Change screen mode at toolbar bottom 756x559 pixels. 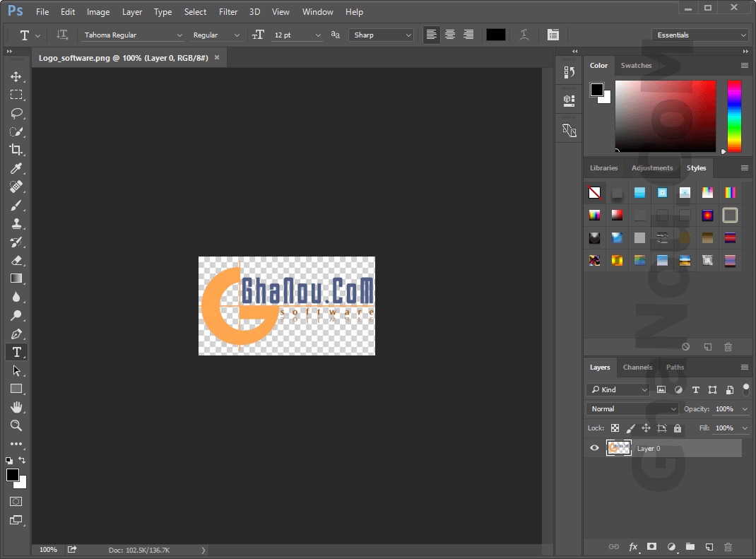point(16,520)
